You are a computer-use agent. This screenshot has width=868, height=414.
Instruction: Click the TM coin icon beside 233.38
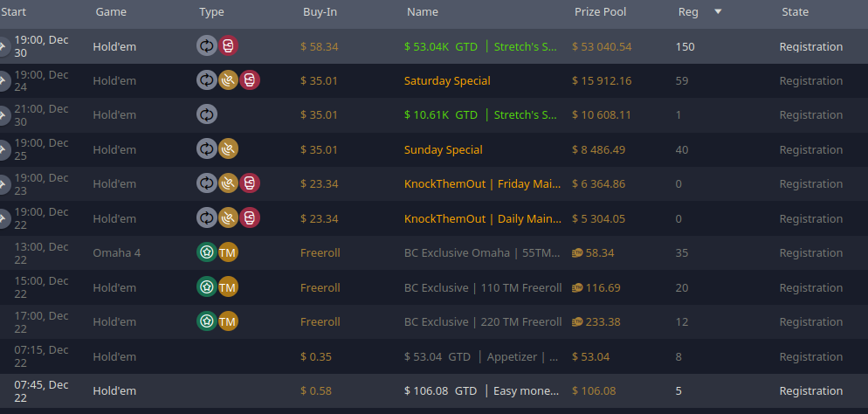pos(577,322)
